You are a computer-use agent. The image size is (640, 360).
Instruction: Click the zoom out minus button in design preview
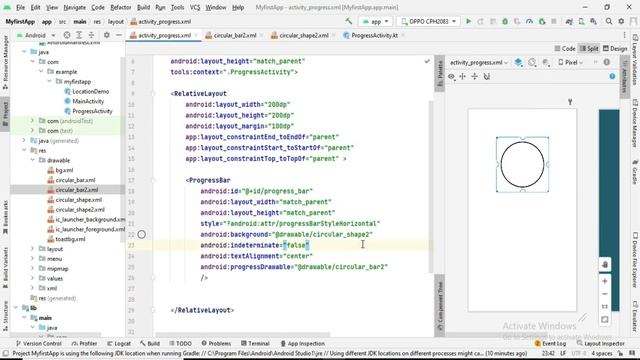click(605, 294)
